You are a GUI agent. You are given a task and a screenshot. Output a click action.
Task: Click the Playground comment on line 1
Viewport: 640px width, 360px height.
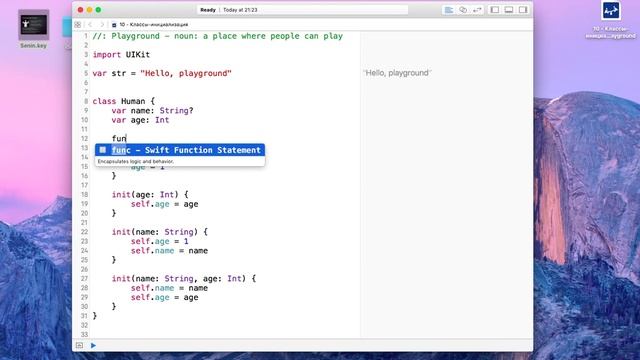click(x=218, y=36)
